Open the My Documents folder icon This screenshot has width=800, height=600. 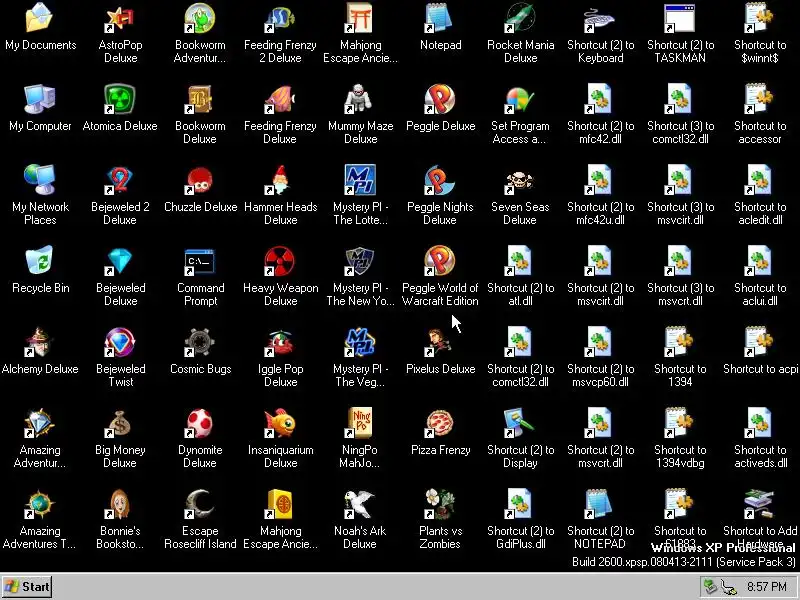point(40,18)
